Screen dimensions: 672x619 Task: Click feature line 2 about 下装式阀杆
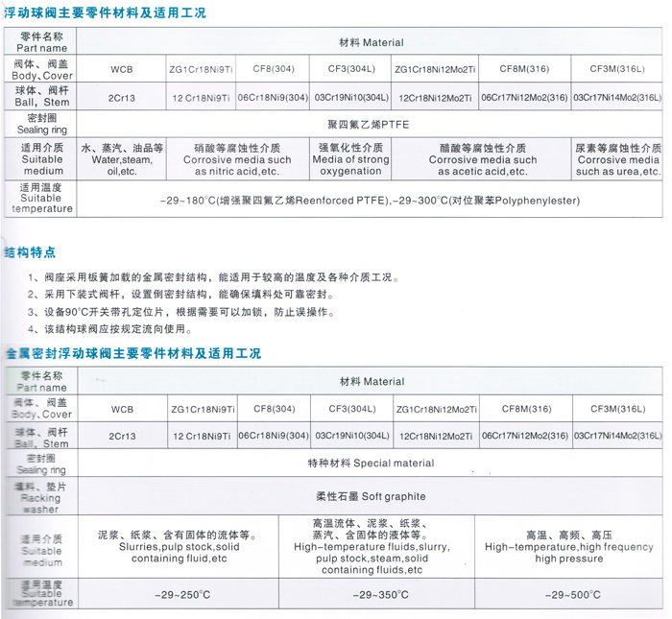coord(180,295)
